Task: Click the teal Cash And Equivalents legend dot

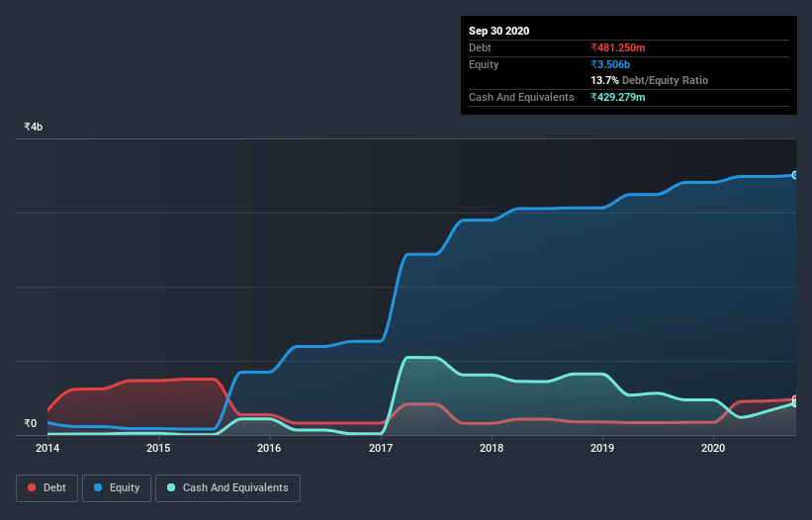Action: 171,487
